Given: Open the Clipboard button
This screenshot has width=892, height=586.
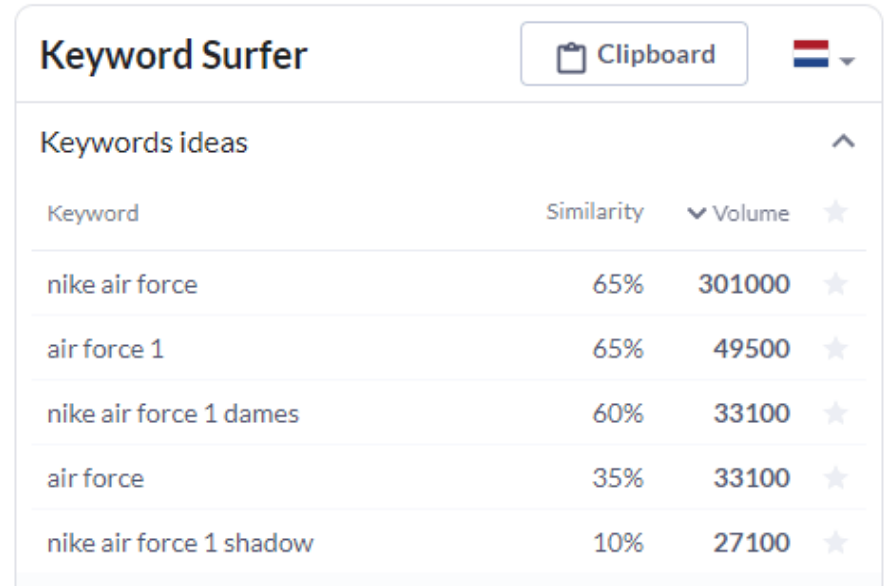Looking at the screenshot, I should tap(634, 54).
